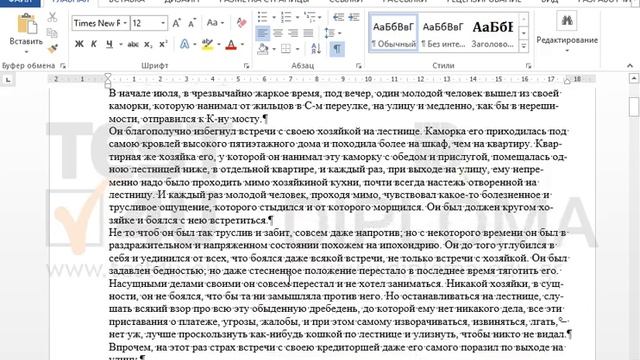Apply the Заголовок heading style
The width and height of the screenshot is (640, 360).
pos(493,33)
